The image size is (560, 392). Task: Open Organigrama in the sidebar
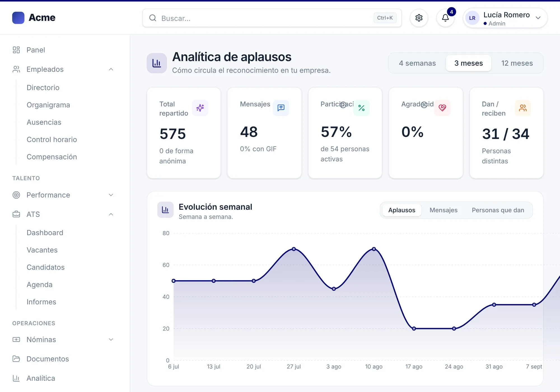48,105
